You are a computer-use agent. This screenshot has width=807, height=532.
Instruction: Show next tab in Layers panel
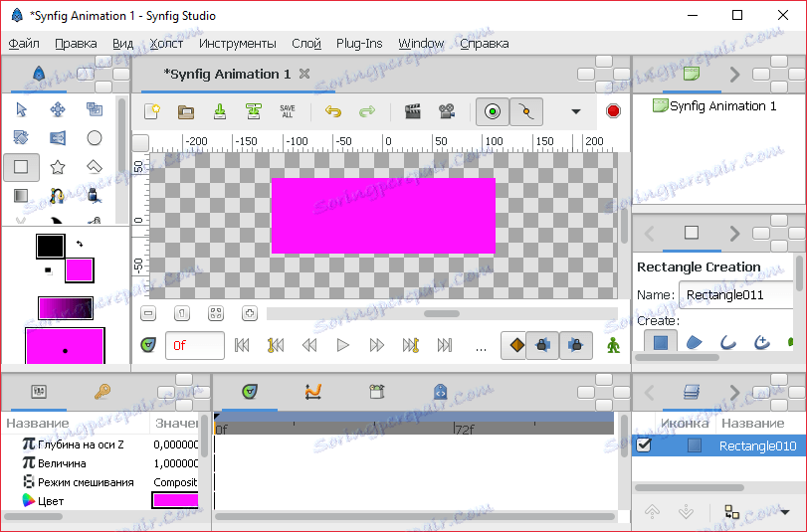(734, 393)
